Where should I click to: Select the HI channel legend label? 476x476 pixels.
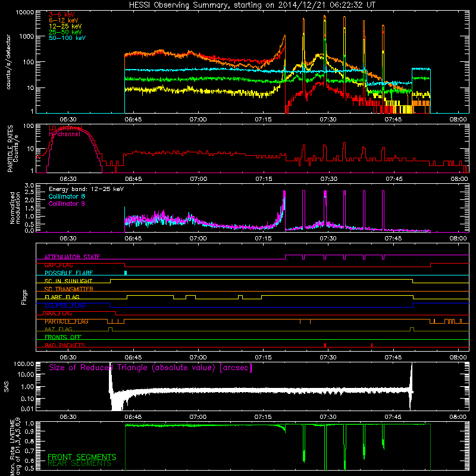click(x=64, y=134)
